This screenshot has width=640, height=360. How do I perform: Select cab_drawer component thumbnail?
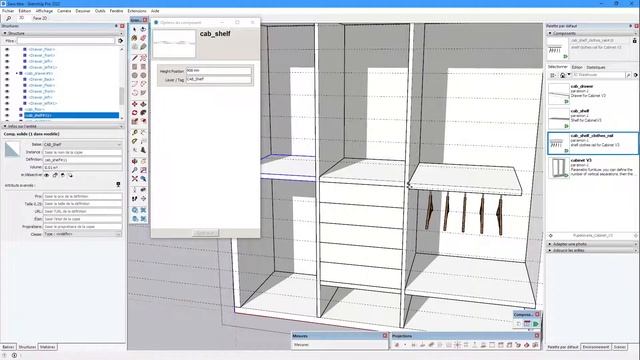click(559, 93)
